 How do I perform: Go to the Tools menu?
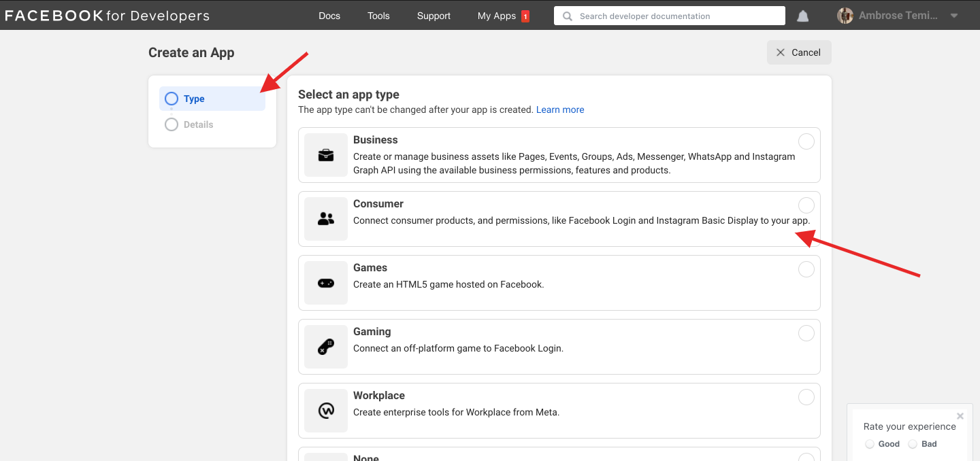(x=378, y=16)
